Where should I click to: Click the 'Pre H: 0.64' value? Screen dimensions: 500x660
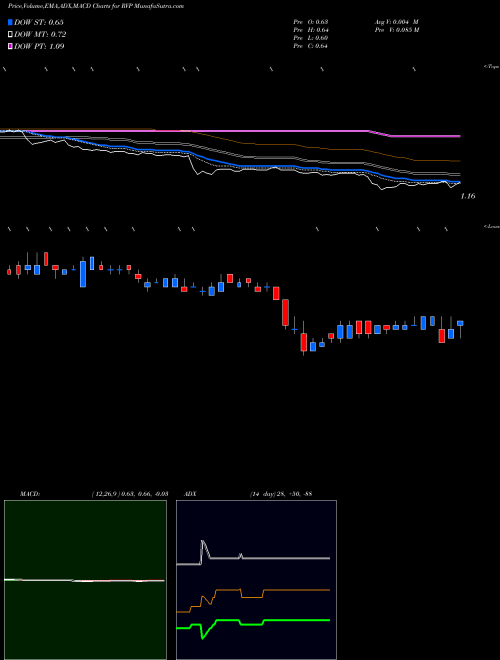click(311, 30)
